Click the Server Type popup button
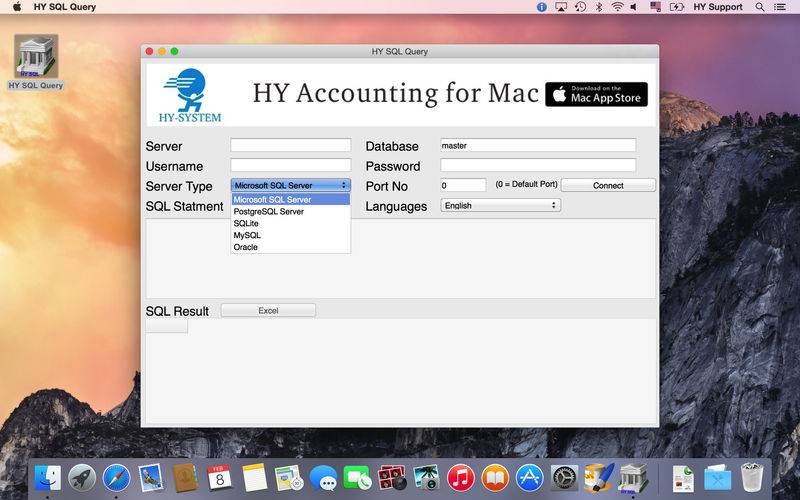This screenshot has height=500, width=800. 291,185
